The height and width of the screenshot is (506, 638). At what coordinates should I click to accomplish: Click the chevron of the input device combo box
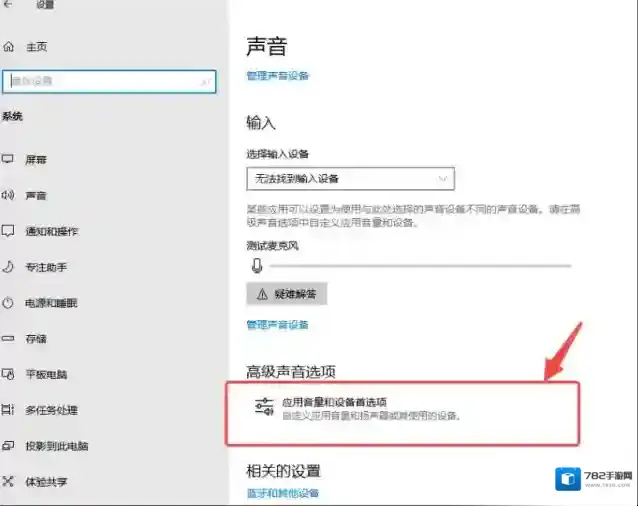(x=442, y=179)
